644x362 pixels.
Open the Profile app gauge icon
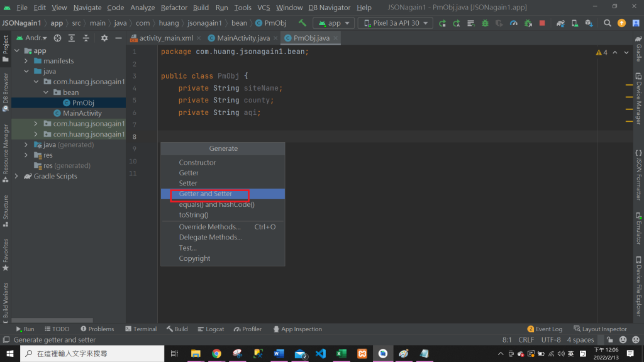pos(513,23)
